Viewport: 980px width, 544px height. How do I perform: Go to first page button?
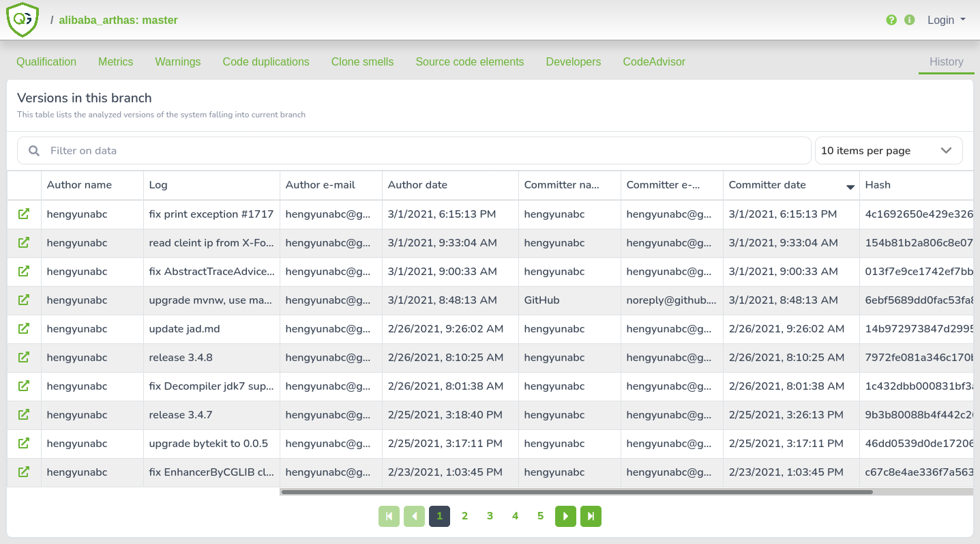tap(389, 516)
